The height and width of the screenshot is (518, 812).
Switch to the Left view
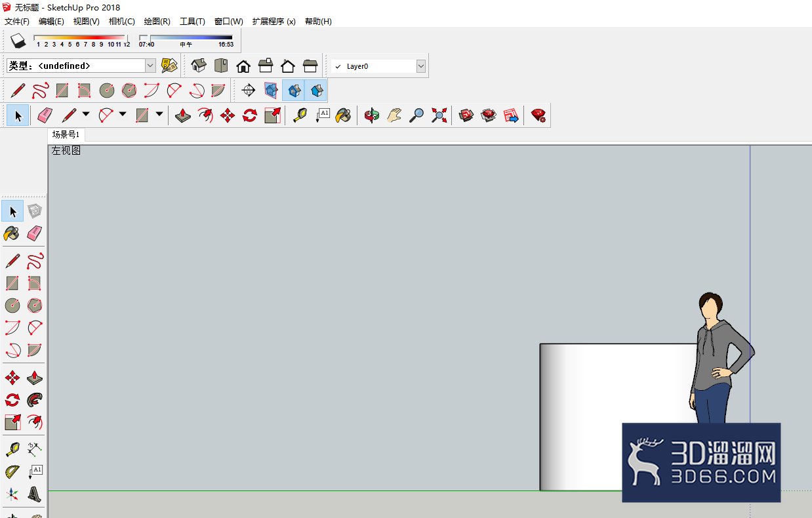coord(310,66)
